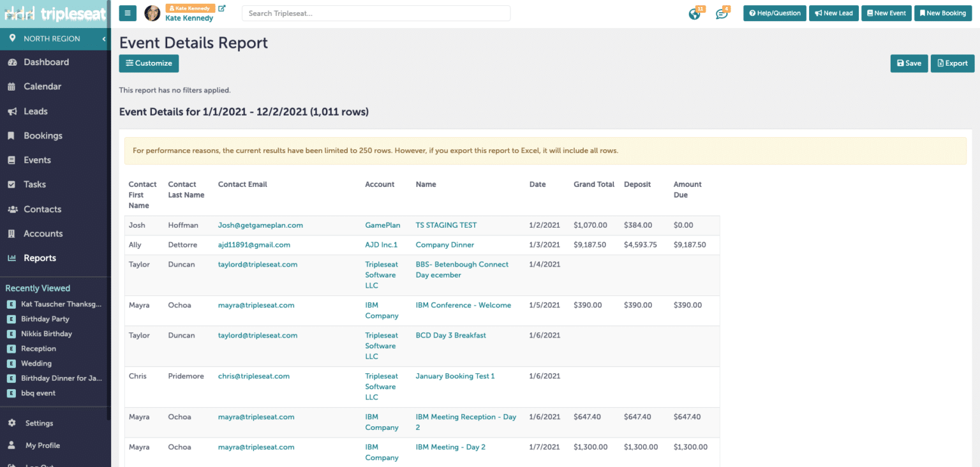Open the globe notifications icon
This screenshot has width=980, height=467.
click(695, 14)
